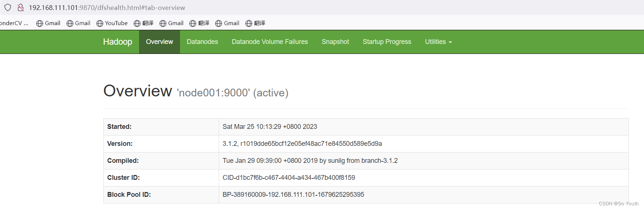Open the first Gmail bookmark

click(48, 23)
